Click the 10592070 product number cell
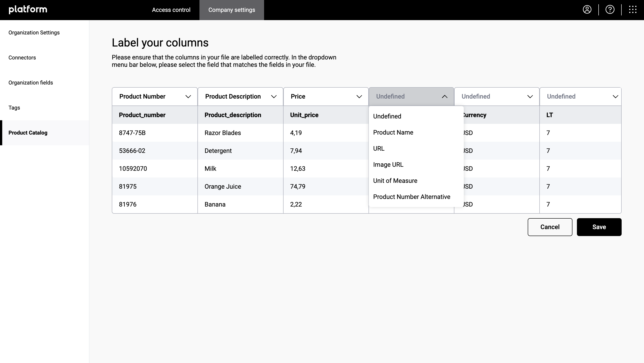 click(155, 169)
